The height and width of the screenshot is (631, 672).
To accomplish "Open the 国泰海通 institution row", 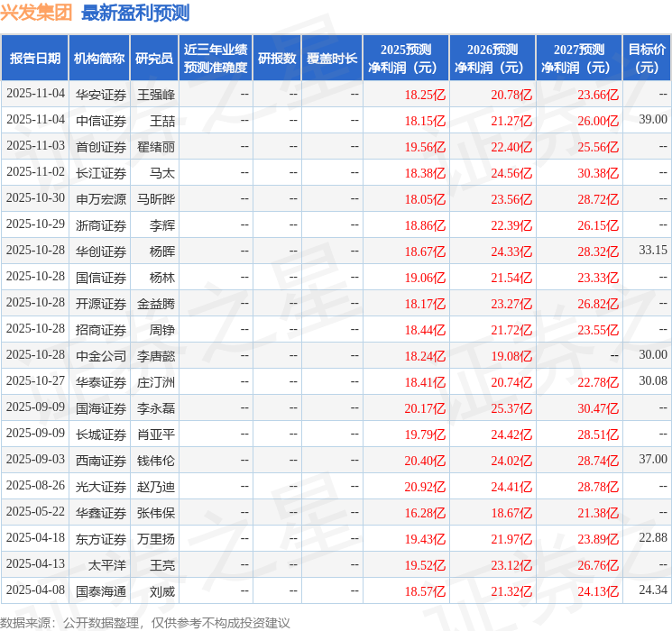I will [x=100, y=590].
